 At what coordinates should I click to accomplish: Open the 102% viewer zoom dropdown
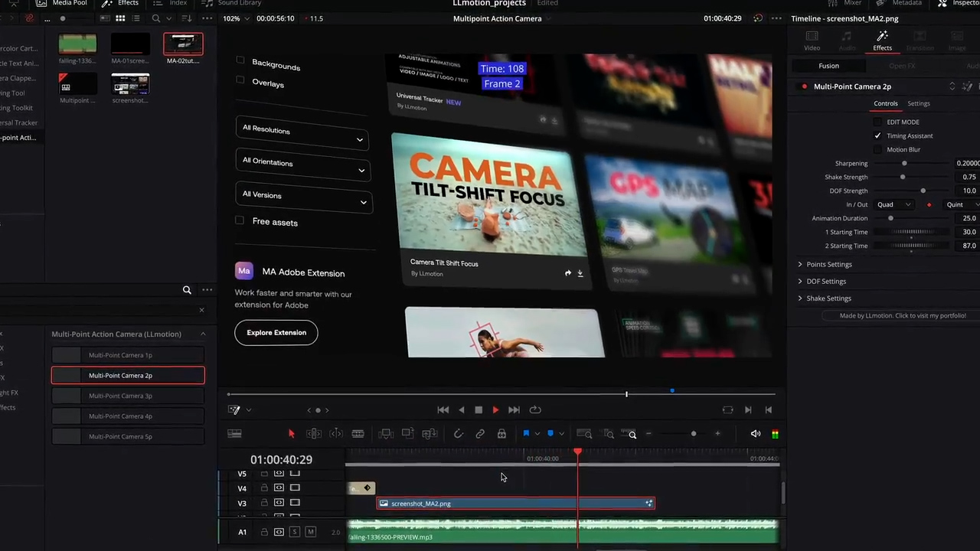[235, 18]
